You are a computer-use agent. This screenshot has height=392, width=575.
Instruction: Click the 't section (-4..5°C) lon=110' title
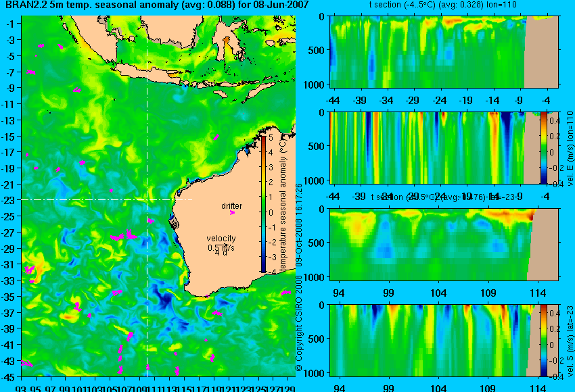[x=442, y=5]
